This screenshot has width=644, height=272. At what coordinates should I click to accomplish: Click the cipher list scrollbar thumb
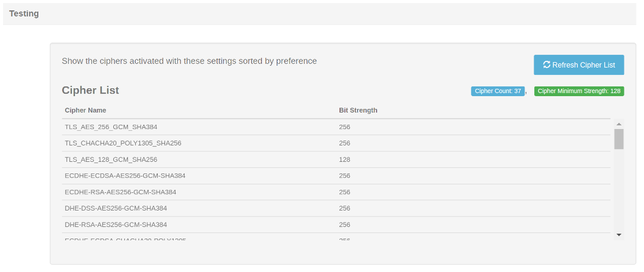(x=619, y=139)
